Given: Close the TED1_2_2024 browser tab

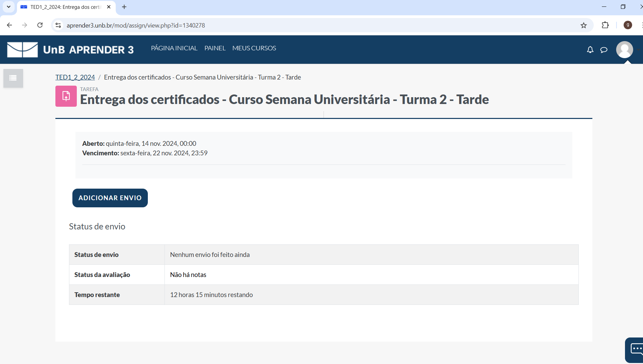Looking at the screenshot, I should (x=109, y=7).
